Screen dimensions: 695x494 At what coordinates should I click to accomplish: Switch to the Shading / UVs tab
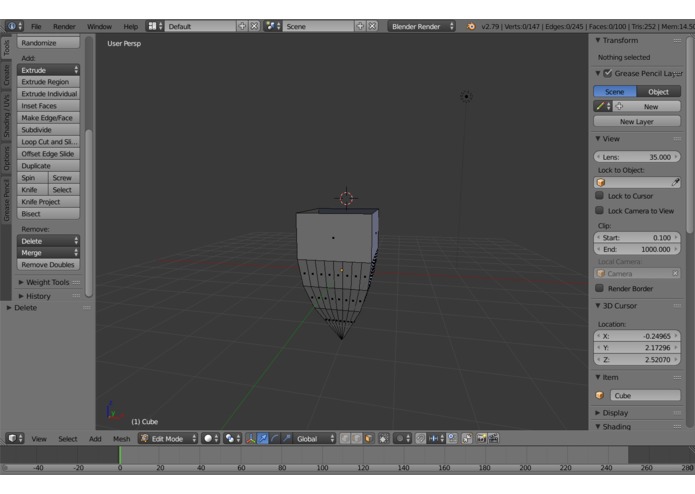[x=6, y=115]
